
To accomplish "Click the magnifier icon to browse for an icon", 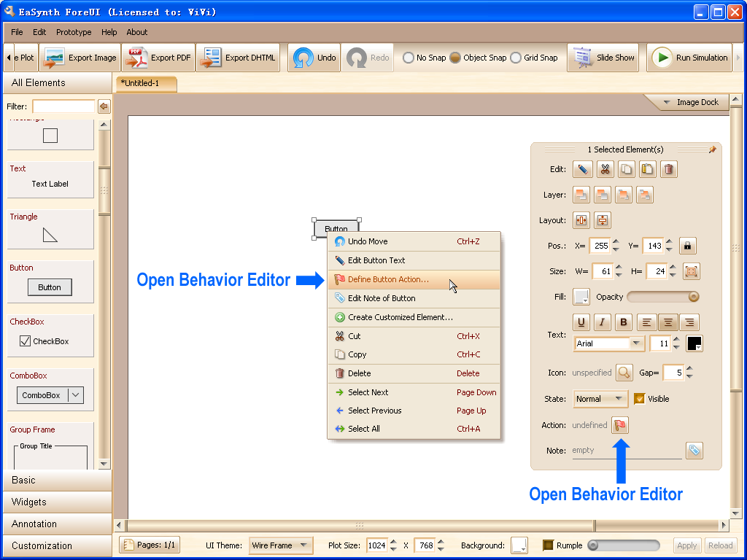I will [x=624, y=373].
